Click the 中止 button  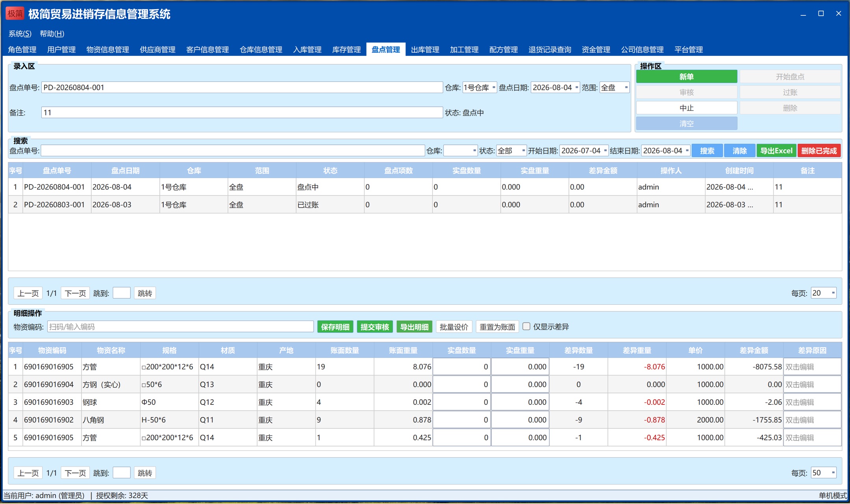point(687,108)
